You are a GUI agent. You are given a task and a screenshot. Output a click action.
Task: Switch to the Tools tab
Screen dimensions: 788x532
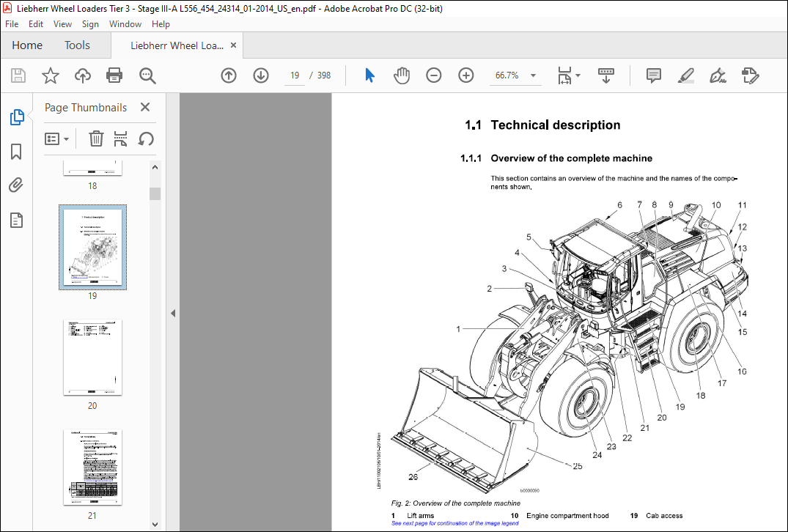pyautogui.click(x=77, y=45)
